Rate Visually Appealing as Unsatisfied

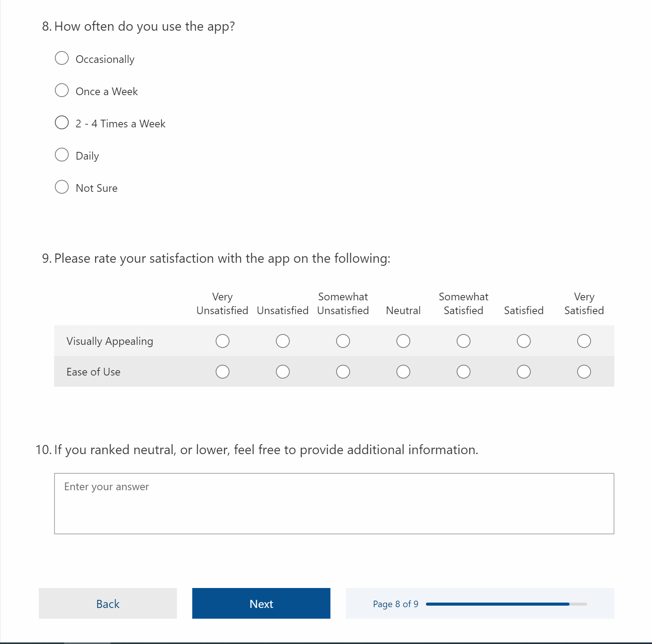point(283,341)
